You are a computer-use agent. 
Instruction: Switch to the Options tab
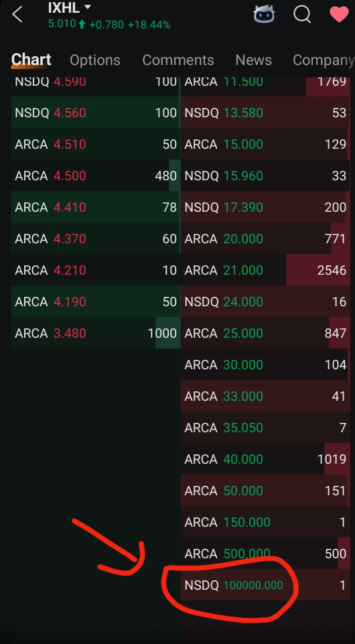coord(95,60)
